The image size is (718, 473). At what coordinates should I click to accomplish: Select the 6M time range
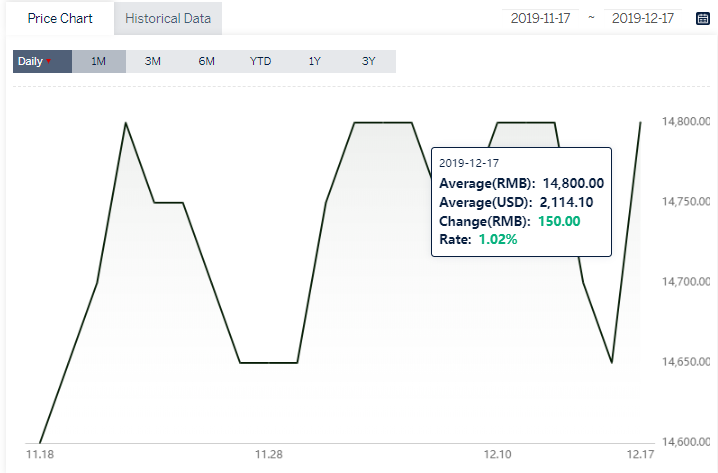click(207, 61)
